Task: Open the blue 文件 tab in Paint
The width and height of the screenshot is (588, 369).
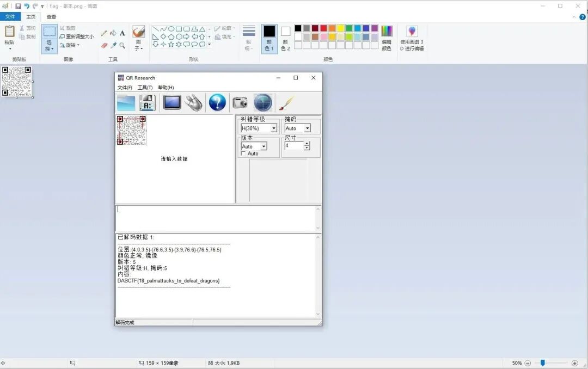Action: click(x=10, y=17)
